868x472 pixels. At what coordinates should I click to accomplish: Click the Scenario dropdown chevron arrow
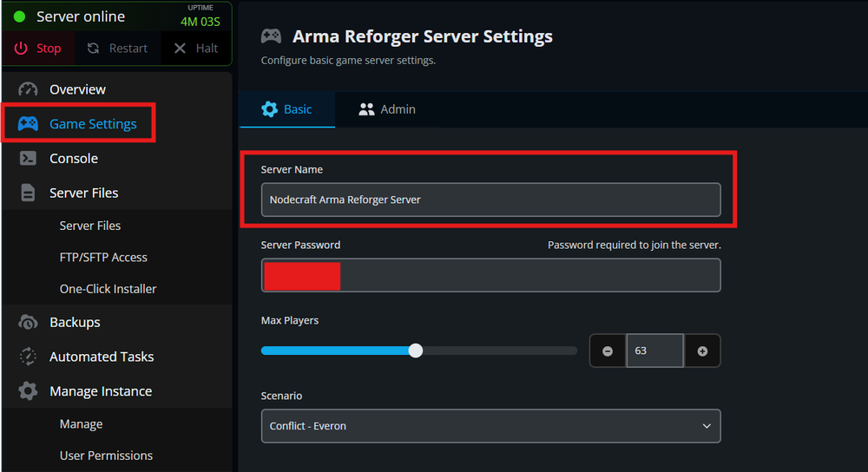pos(707,426)
